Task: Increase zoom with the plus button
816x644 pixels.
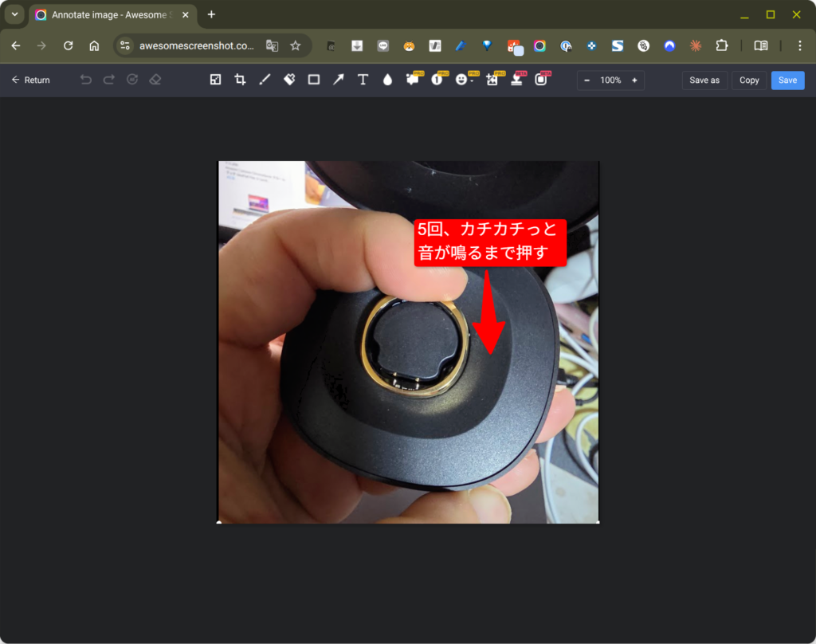Action: coord(634,80)
